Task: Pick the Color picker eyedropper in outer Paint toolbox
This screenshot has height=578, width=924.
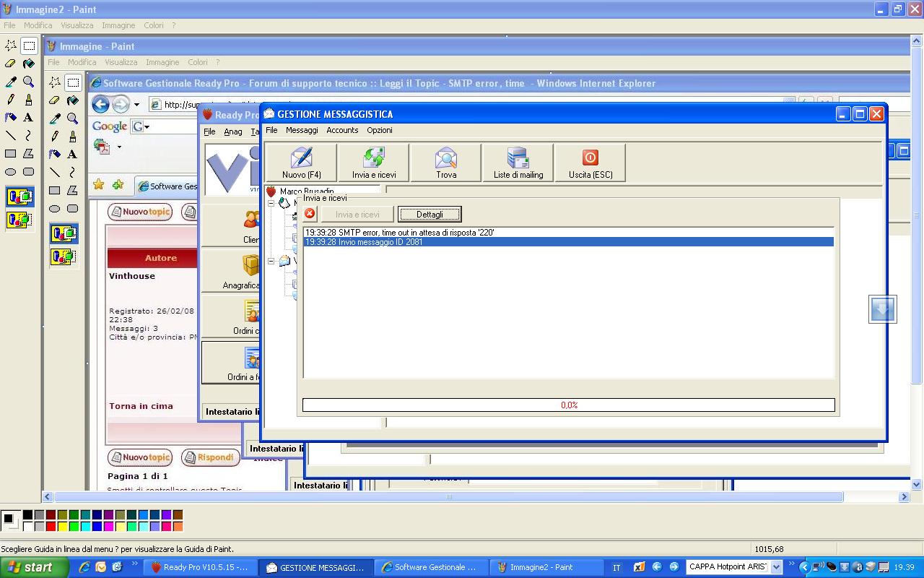Action: tap(11, 82)
